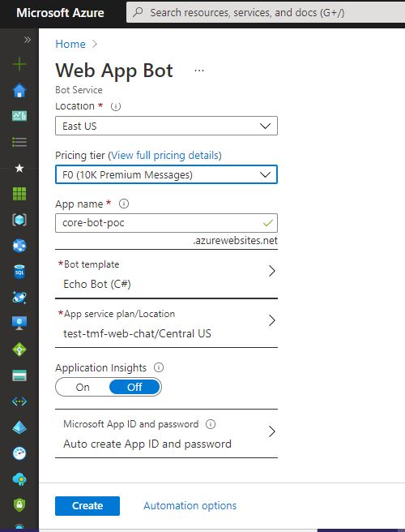The width and height of the screenshot is (405, 532).
Task: Click the App name input field
Action: (x=166, y=223)
